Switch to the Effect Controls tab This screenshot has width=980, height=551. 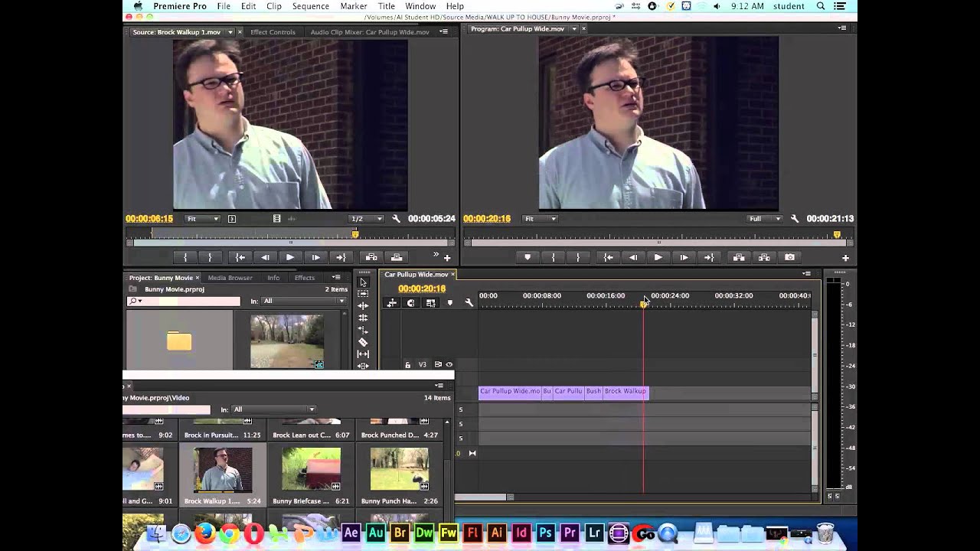pos(273,32)
